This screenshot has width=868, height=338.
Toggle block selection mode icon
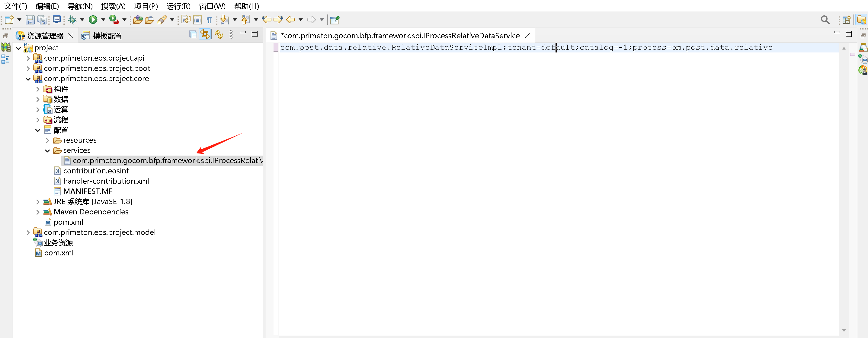tap(197, 20)
